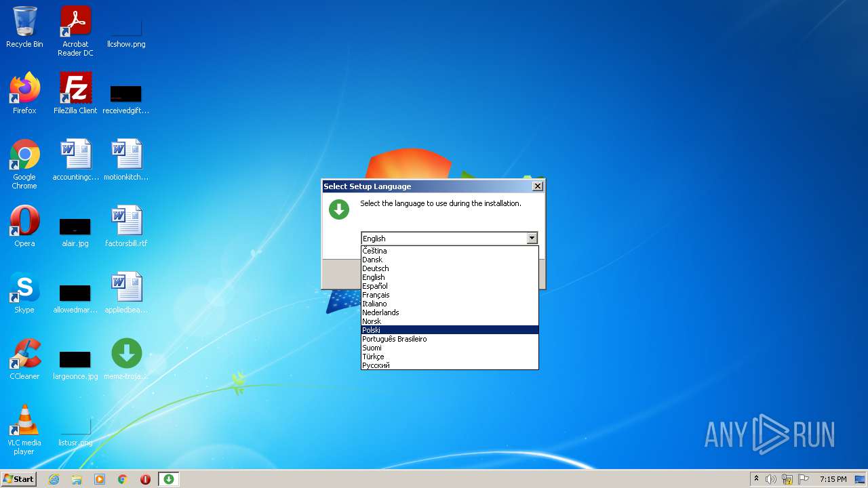The width and height of the screenshot is (868, 488).
Task: Choose Italiano from the language list
Action: coord(450,304)
